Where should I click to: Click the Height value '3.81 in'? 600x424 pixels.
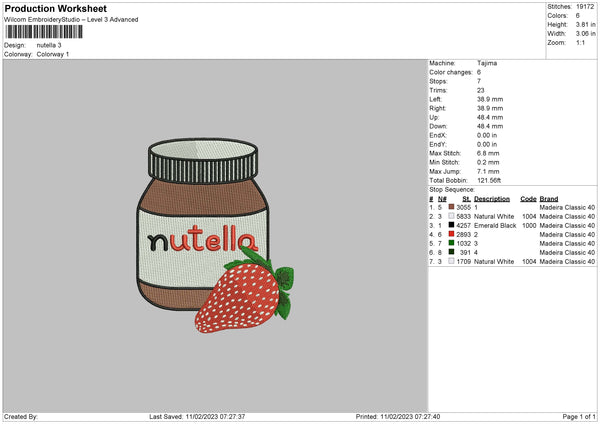585,24
